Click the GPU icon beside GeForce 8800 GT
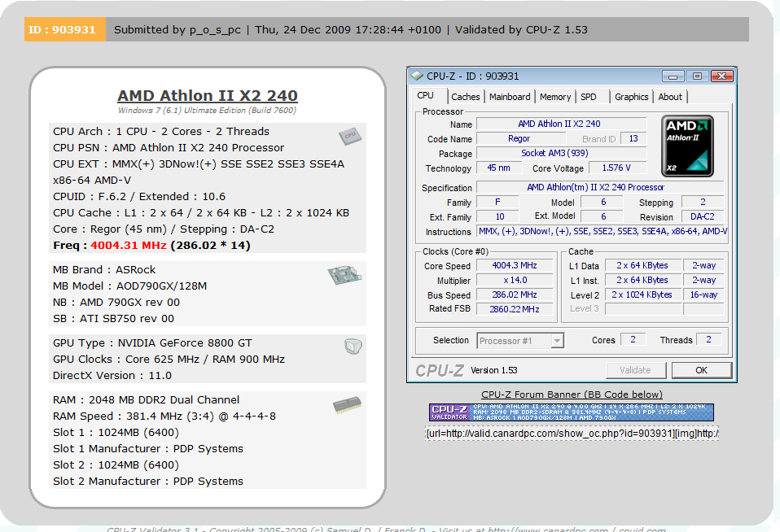780x532 pixels. click(352, 347)
